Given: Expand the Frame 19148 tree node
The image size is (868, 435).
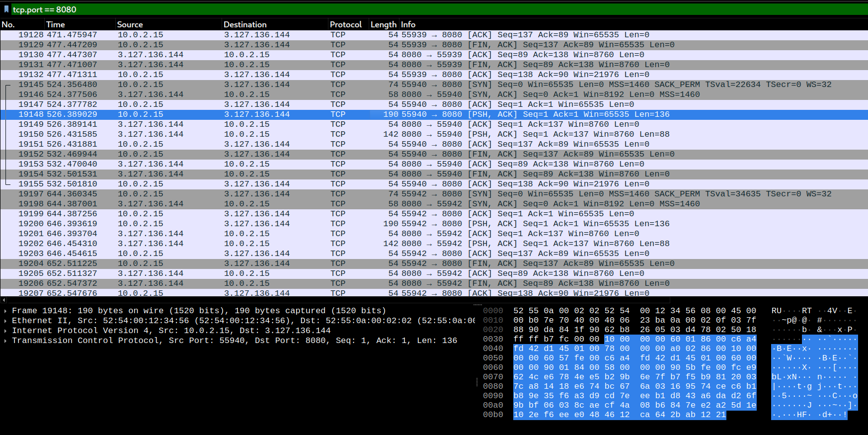Looking at the screenshot, I should [5, 311].
